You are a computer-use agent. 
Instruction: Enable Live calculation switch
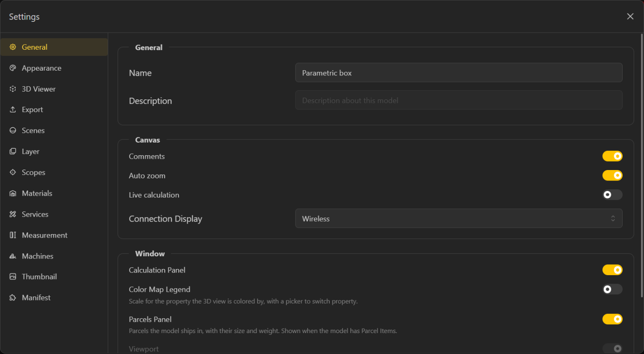pyautogui.click(x=612, y=195)
